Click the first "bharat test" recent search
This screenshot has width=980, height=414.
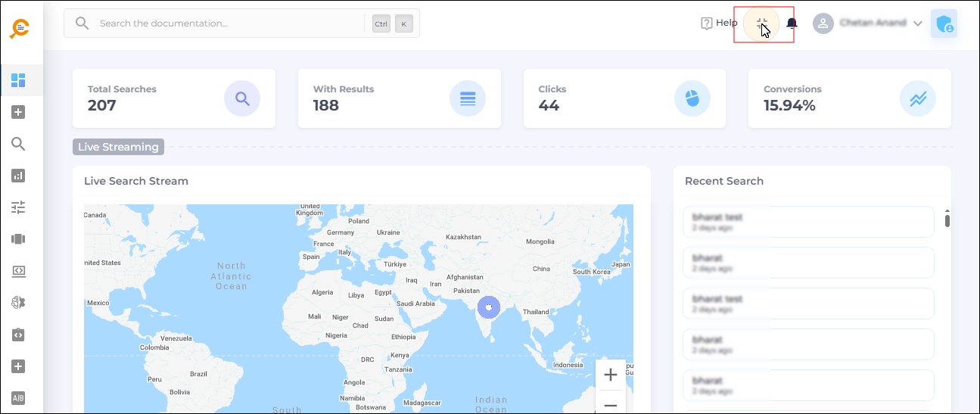pyautogui.click(x=808, y=222)
